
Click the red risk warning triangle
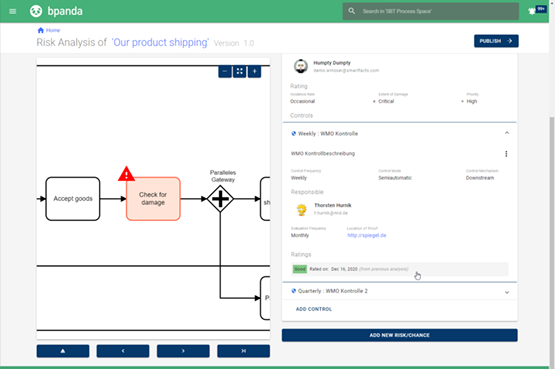point(126,174)
